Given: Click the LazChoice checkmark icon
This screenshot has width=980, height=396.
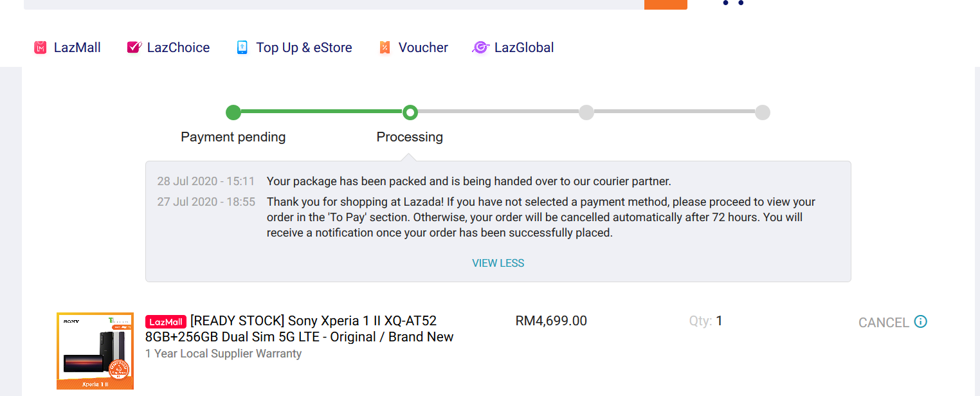Looking at the screenshot, I should [x=134, y=48].
